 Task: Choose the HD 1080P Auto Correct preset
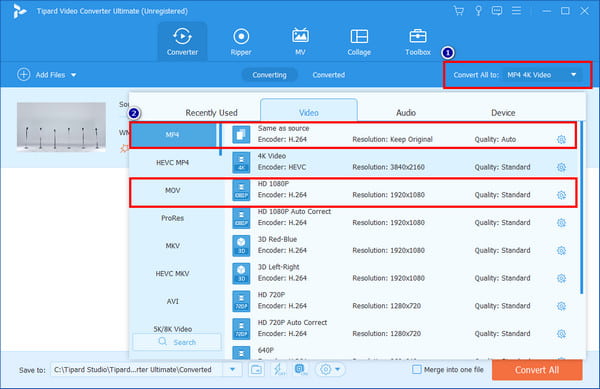294,212
